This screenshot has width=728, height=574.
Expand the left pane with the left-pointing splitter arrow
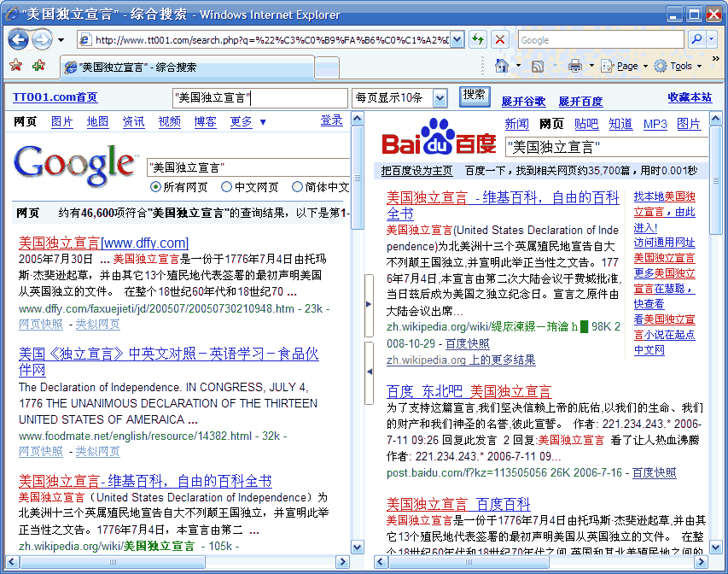(x=369, y=372)
